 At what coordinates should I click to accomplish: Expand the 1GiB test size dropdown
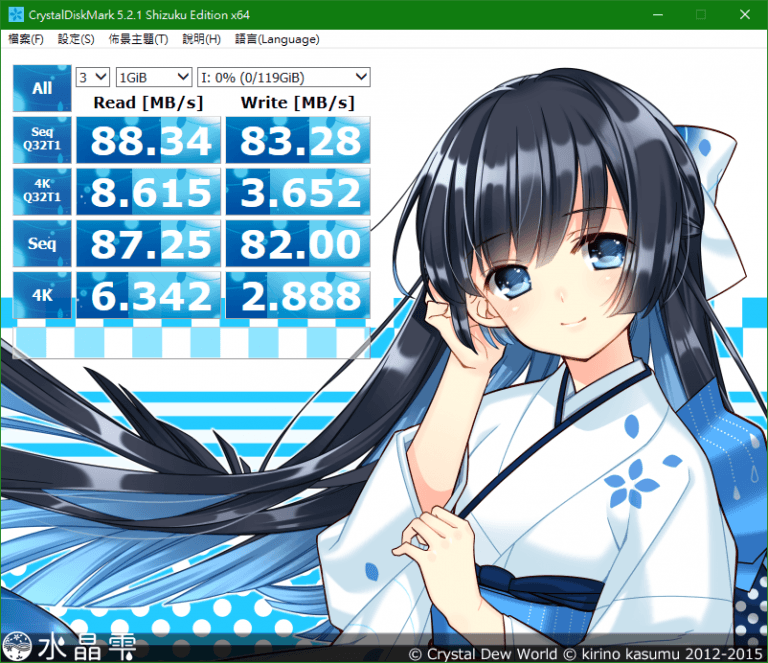[154, 77]
